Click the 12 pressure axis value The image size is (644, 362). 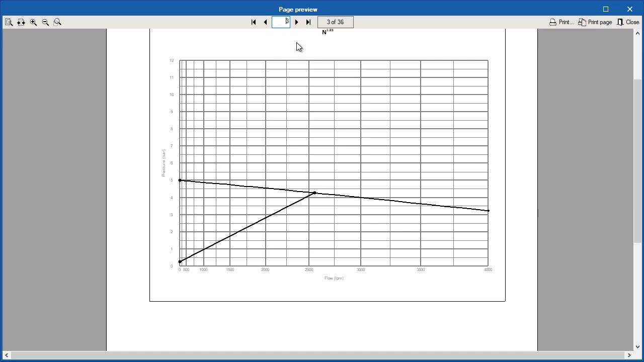[172, 60]
